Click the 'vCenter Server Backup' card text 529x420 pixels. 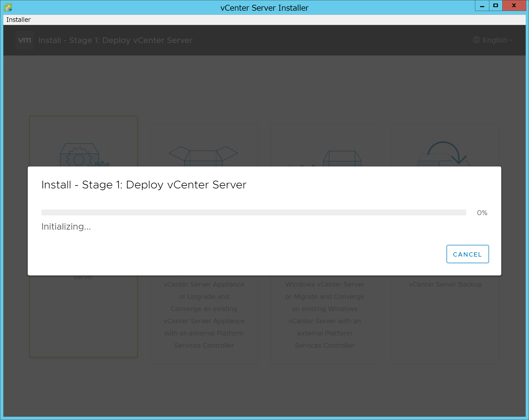[445, 284]
